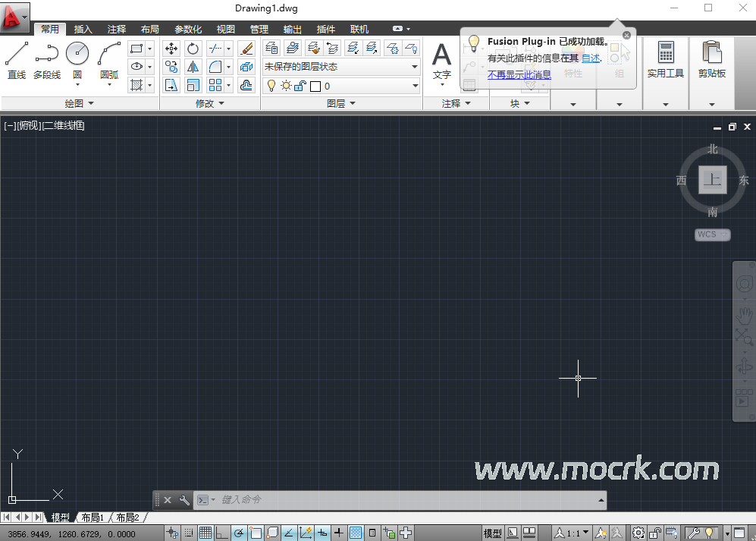
Task: Toggle the layer lightbulb on/off
Action: (271, 86)
